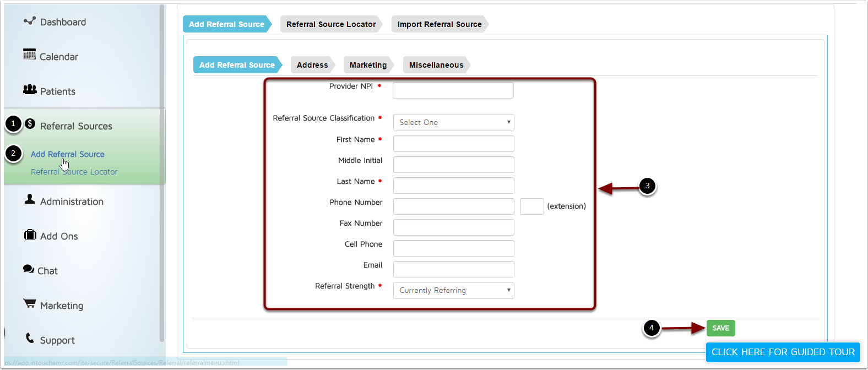Open Calendar via its sidebar icon
Viewport: 868px width, 370px height.
pos(29,55)
